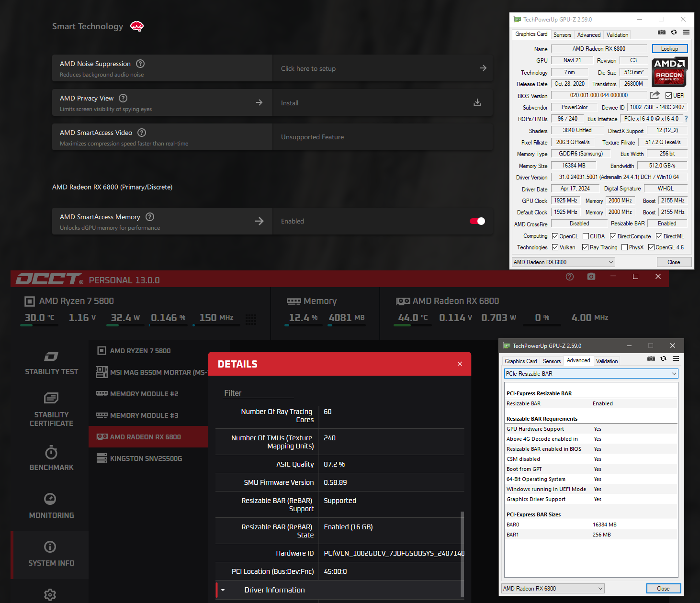Switch to Graphics Card tab in bottom GPU-Z
This screenshot has width=700, height=603.
(520, 361)
